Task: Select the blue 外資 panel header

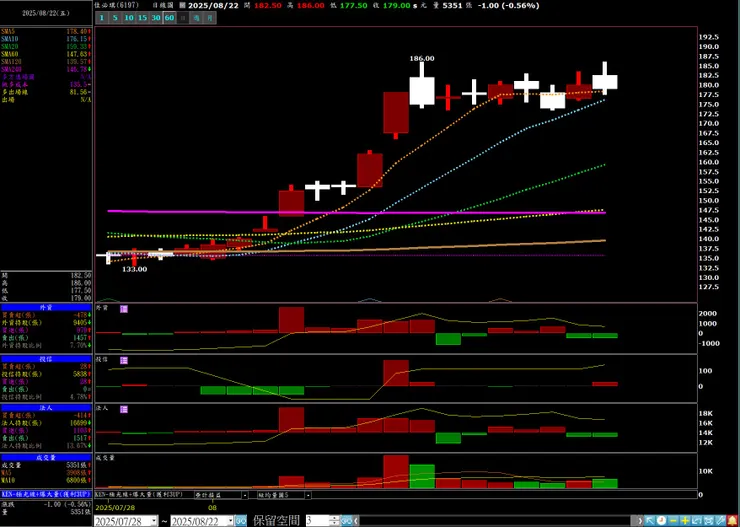Action: [46, 308]
